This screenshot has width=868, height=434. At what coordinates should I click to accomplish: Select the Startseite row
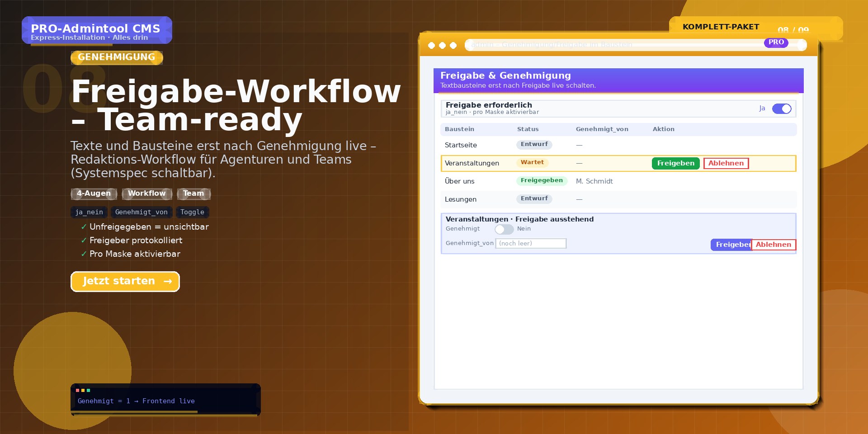[x=618, y=145]
